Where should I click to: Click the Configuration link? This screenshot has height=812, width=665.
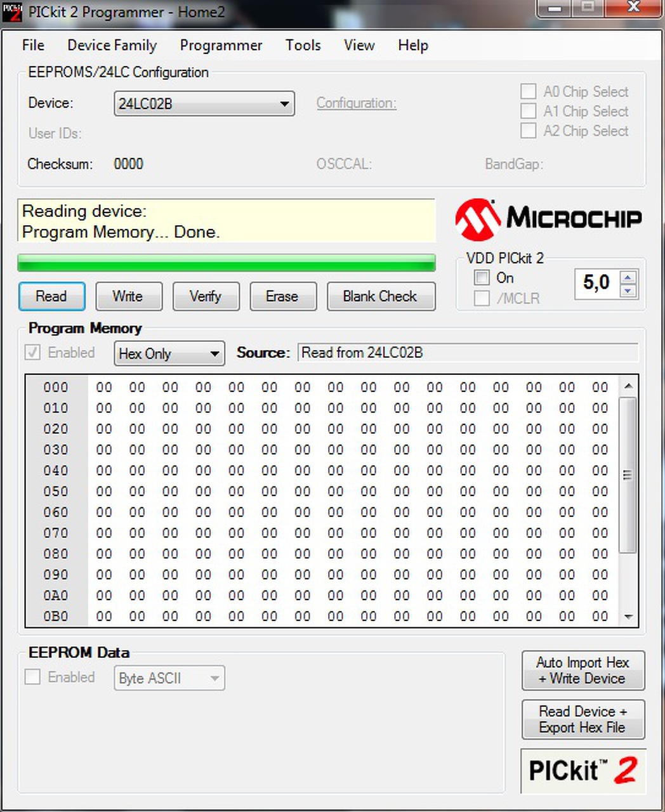coord(357,103)
